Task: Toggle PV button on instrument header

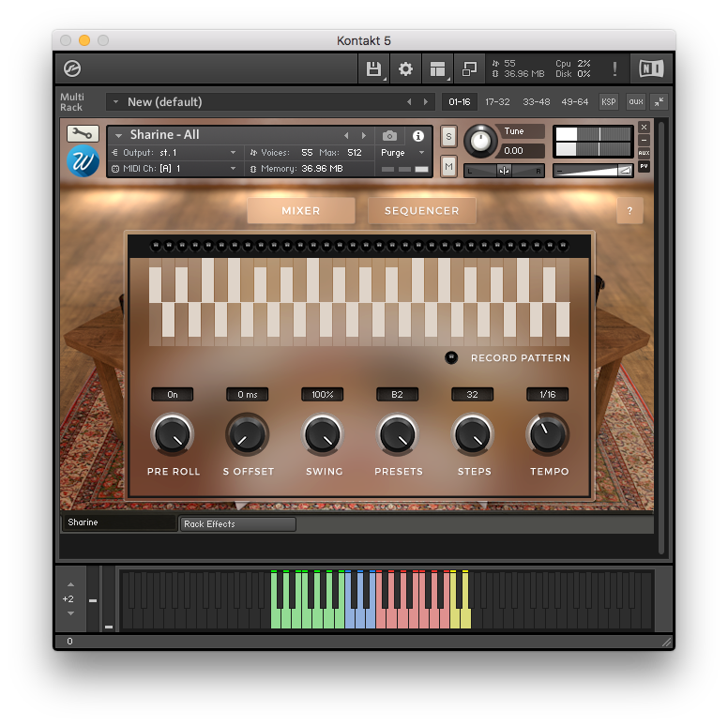Action: click(644, 166)
